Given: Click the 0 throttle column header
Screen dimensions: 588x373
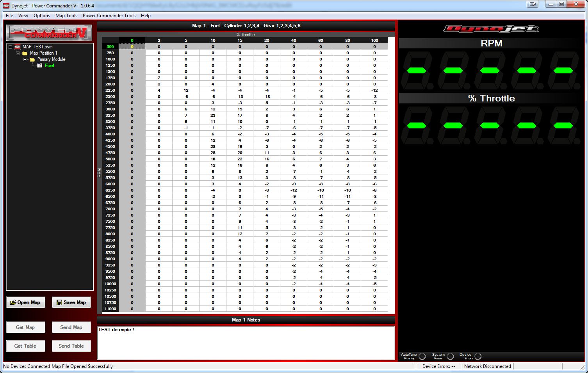Looking at the screenshot, I should click(132, 41).
